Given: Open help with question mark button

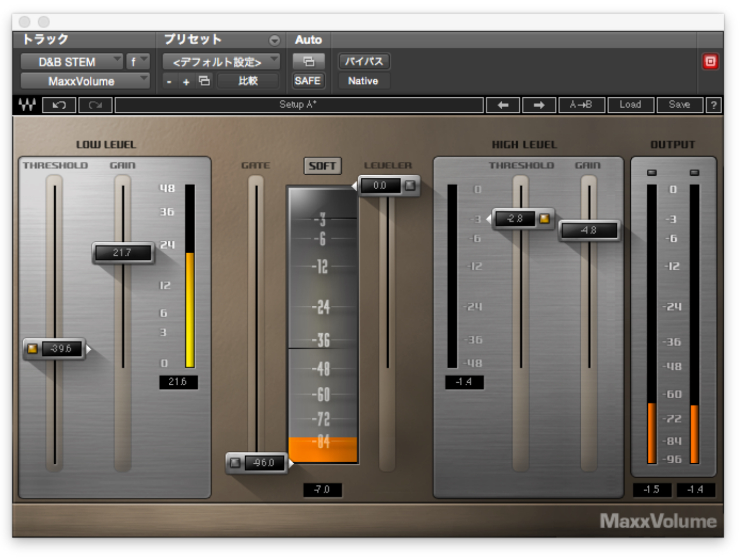Looking at the screenshot, I should [x=714, y=105].
